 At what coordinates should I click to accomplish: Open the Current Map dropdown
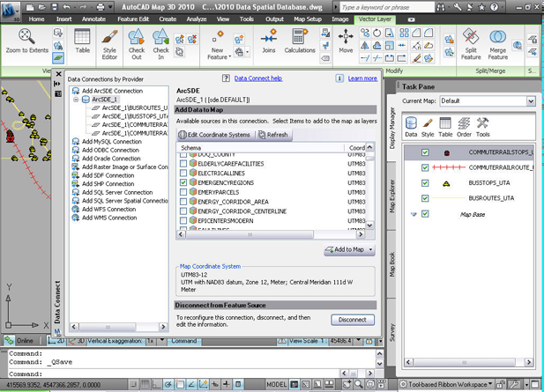coord(531,101)
